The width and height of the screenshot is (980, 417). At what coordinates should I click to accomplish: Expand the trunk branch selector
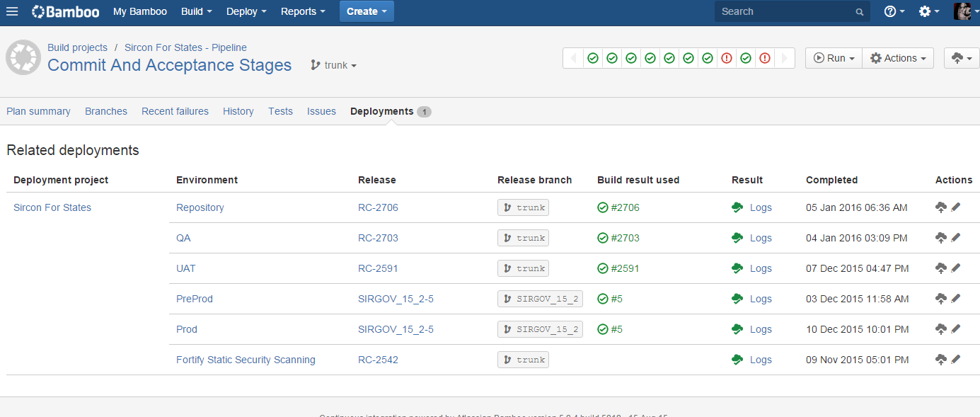pyautogui.click(x=334, y=65)
